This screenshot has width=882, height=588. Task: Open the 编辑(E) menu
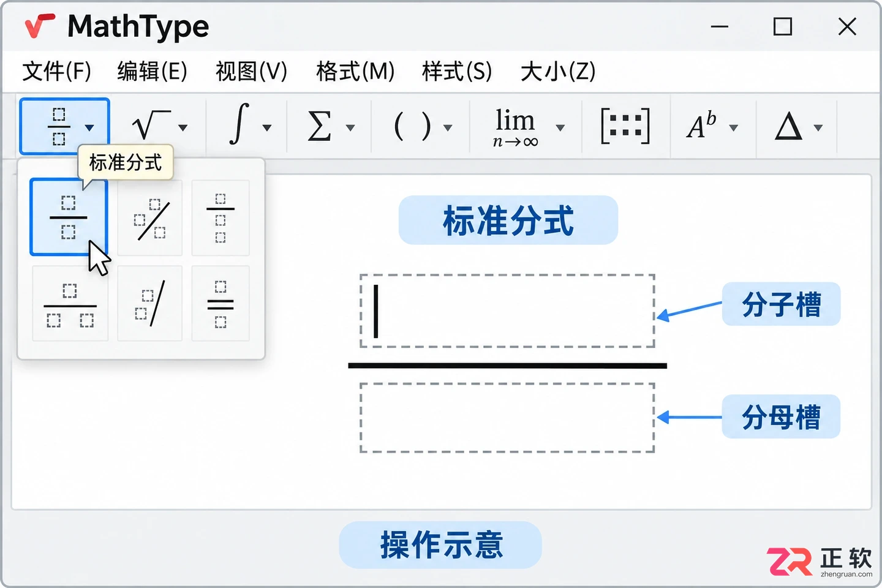coord(153,71)
